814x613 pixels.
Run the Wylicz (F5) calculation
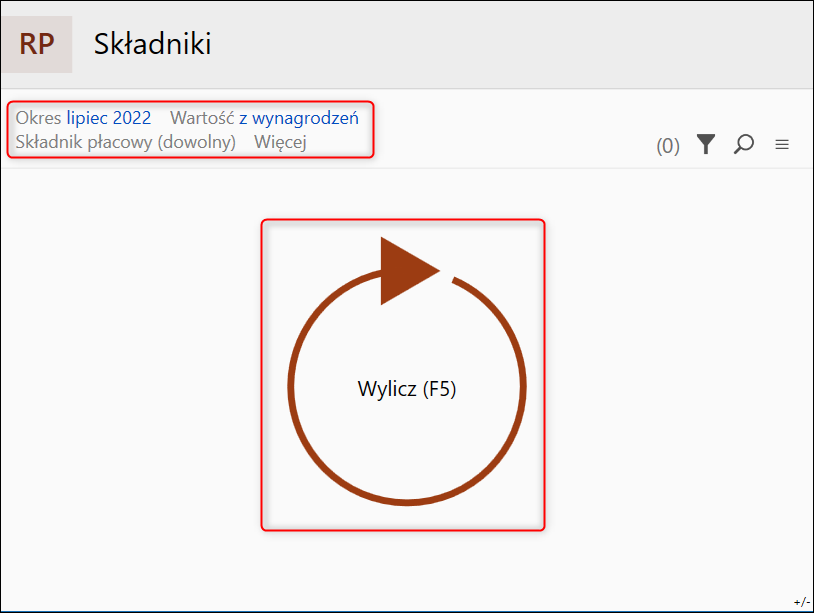406,374
